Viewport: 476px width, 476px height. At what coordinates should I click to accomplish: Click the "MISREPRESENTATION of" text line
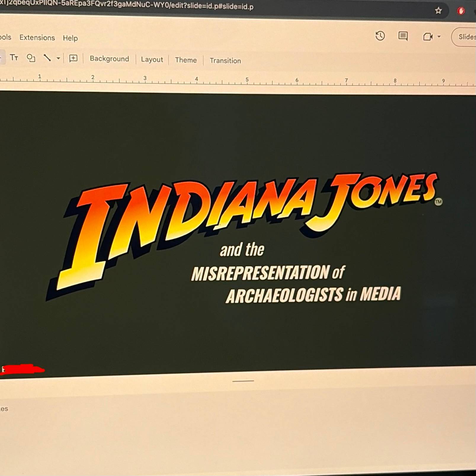[268, 273]
